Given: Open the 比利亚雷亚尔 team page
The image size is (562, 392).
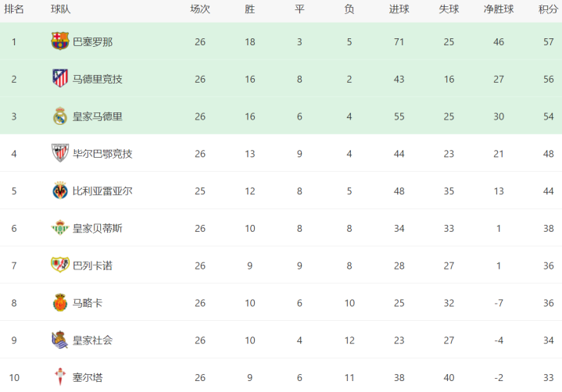Looking at the screenshot, I should [102, 191].
